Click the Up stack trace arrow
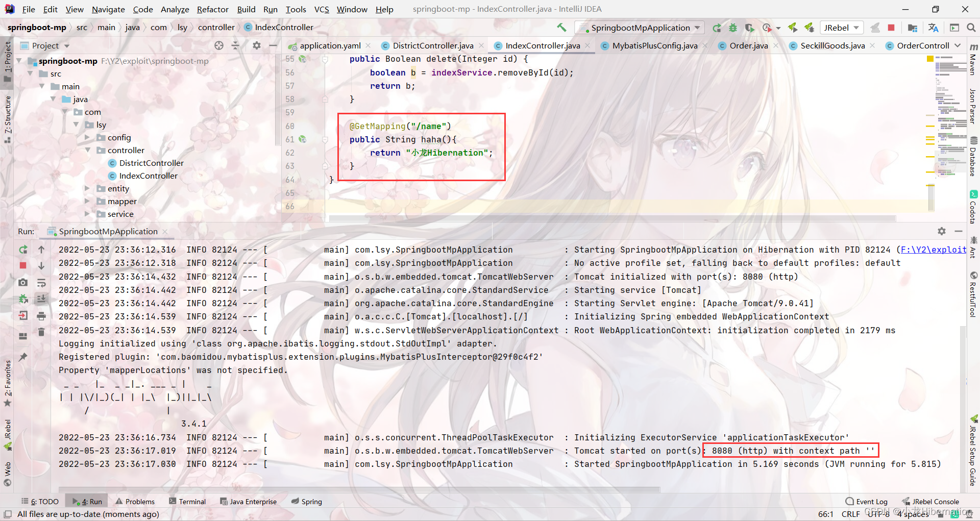 [41, 250]
